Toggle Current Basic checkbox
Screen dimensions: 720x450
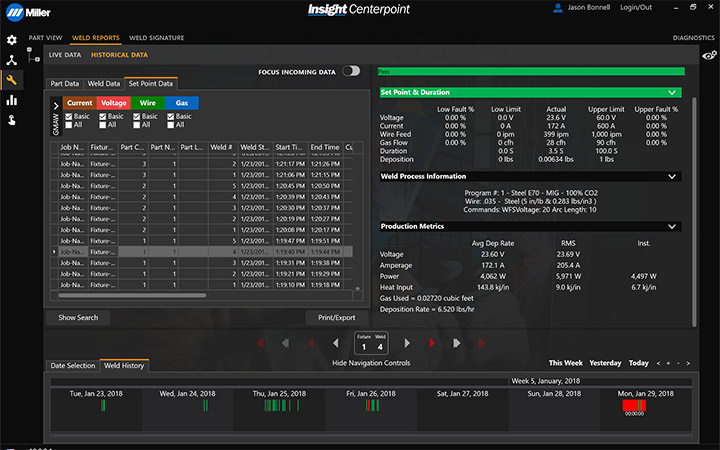(68, 117)
